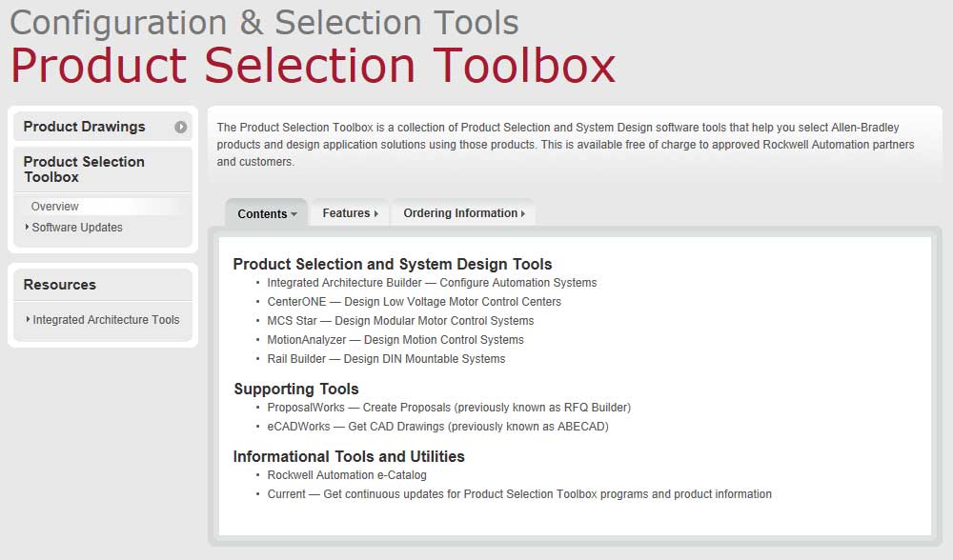The image size is (953, 560).
Task: Expand the Features tab chevron
Action: click(x=375, y=213)
